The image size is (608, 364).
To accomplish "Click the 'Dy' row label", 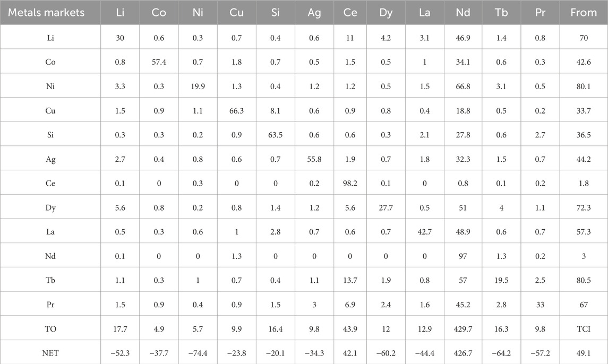I will coord(50,208).
